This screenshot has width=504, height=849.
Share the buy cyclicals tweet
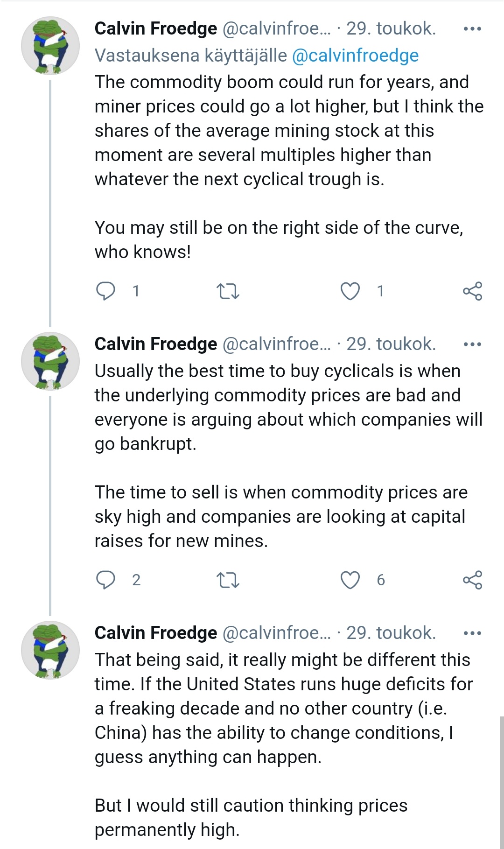pos(472,580)
